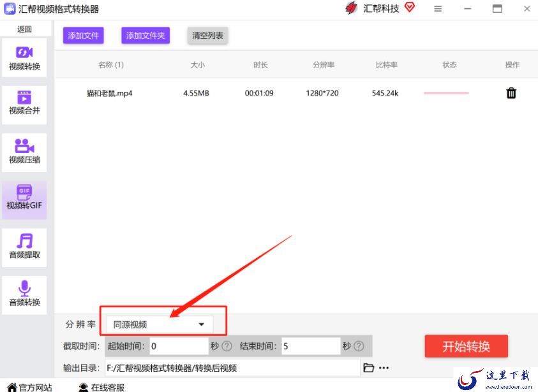Open the Official Website (官方网站) link
This screenshot has height=392, width=538.
30,387
